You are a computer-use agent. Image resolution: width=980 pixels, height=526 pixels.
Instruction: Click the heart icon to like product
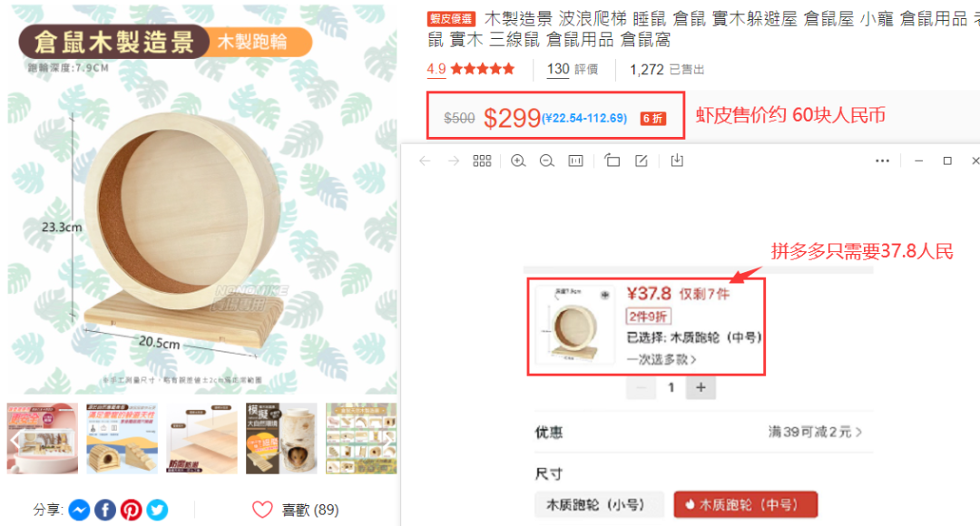click(x=262, y=510)
